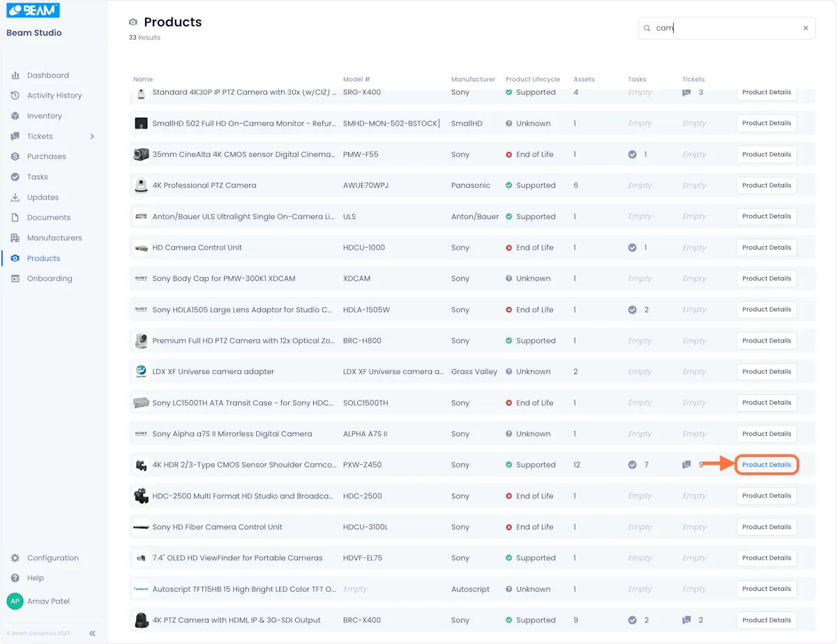Go to Inventory page
Screen dimensions: 837x644
click(45, 116)
